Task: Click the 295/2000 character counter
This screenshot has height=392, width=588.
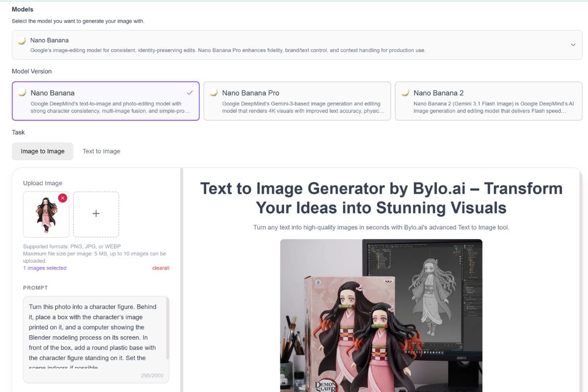Action: point(153,376)
